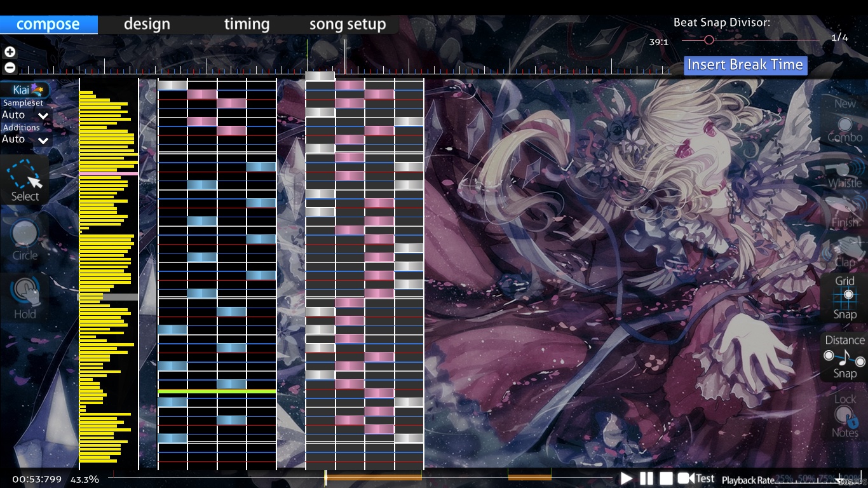Image resolution: width=868 pixels, height=488 pixels.
Task: Zoom out the timeline with the minus icon
Action: [x=10, y=67]
